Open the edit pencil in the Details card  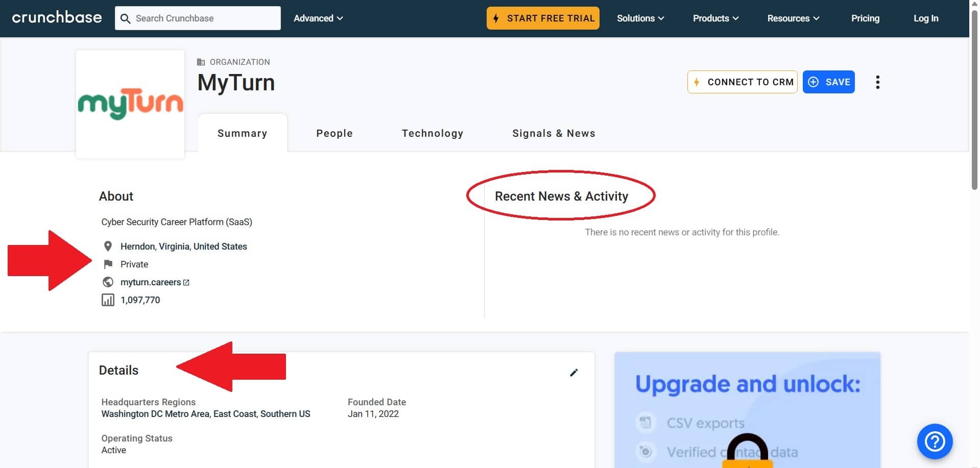click(x=573, y=373)
